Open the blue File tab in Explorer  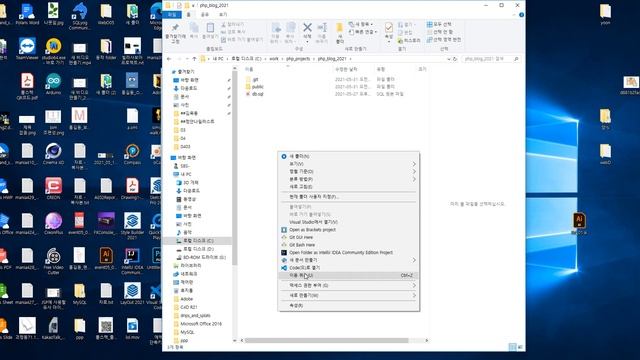tap(172, 14)
